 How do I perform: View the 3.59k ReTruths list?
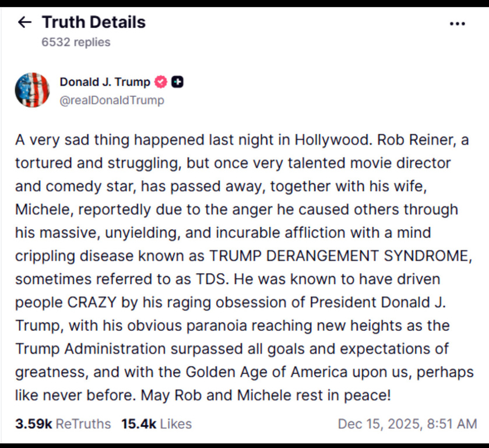[x=63, y=424]
